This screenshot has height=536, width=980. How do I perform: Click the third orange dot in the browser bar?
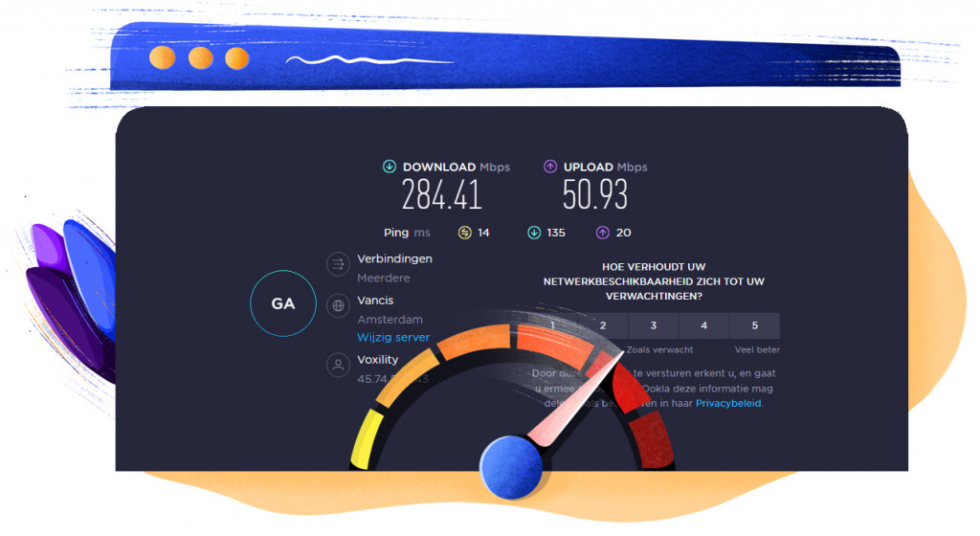click(237, 58)
